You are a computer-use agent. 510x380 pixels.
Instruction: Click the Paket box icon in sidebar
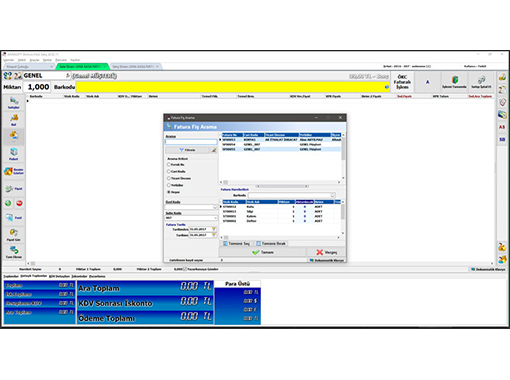[x=14, y=154]
